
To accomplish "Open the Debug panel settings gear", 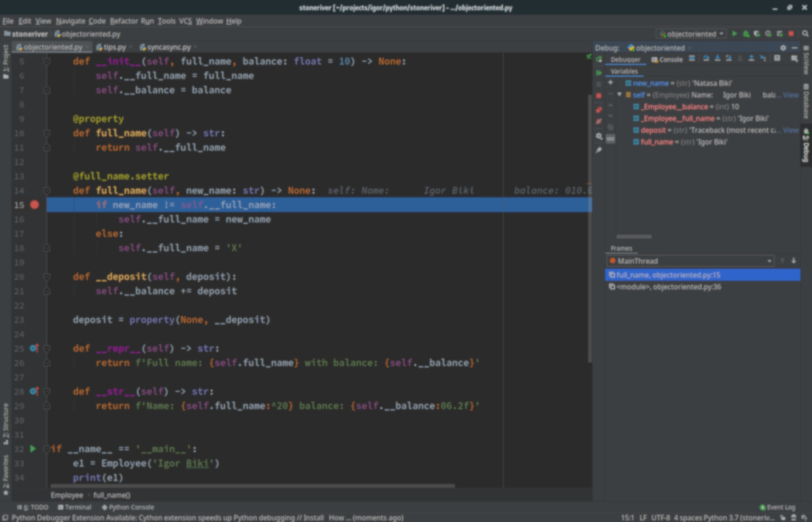I will coord(783,48).
